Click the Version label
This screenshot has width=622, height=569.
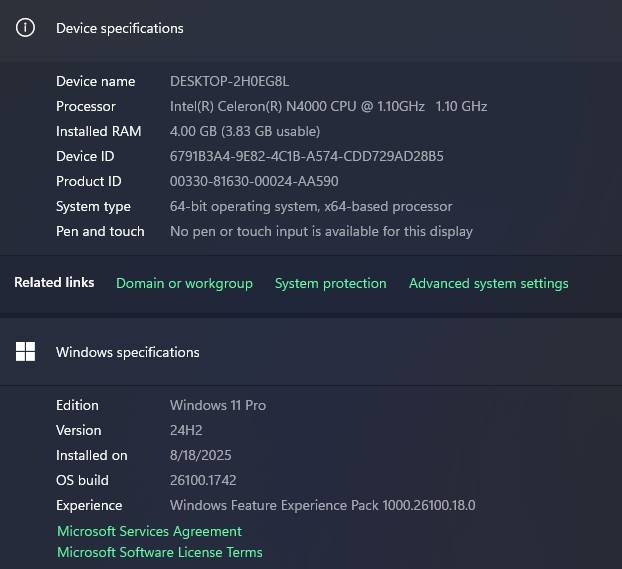tap(79, 430)
